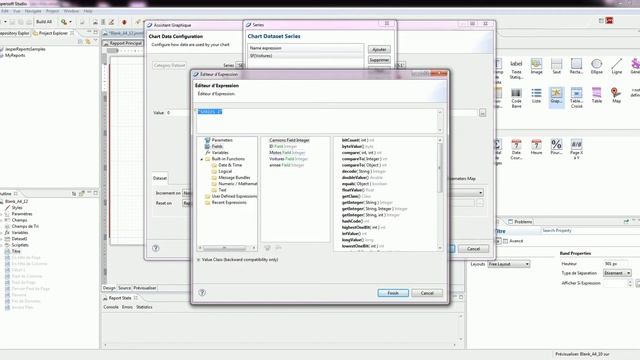
Task: Choose the hashCode() method
Action: click(x=355, y=221)
